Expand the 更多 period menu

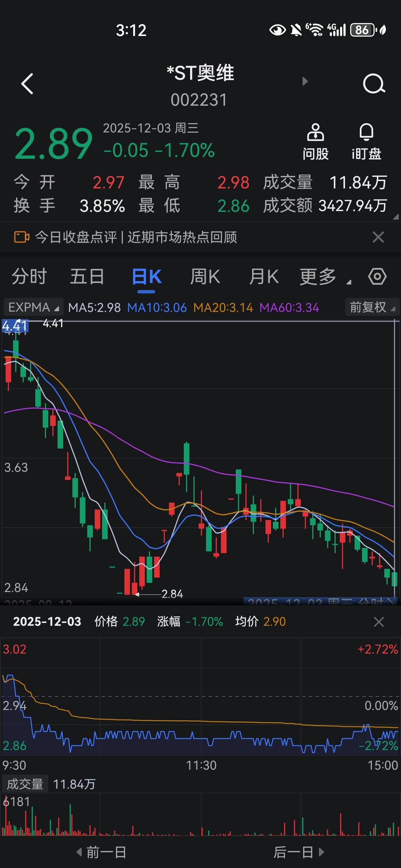coord(325,277)
